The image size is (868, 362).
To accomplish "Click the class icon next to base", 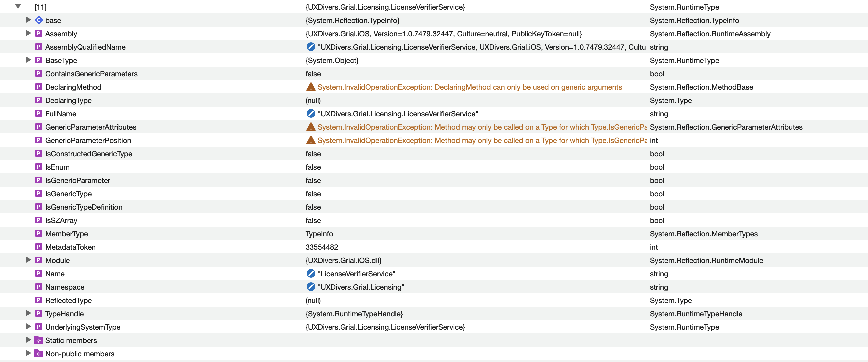I will coord(39,20).
